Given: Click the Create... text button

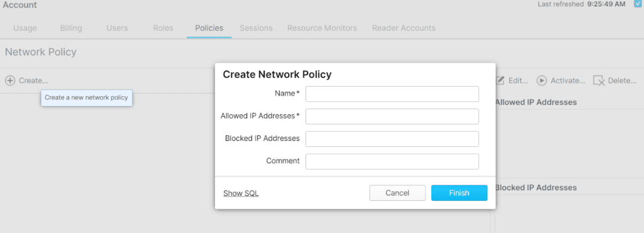Looking at the screenshot, I should click(x=33, y=81).
